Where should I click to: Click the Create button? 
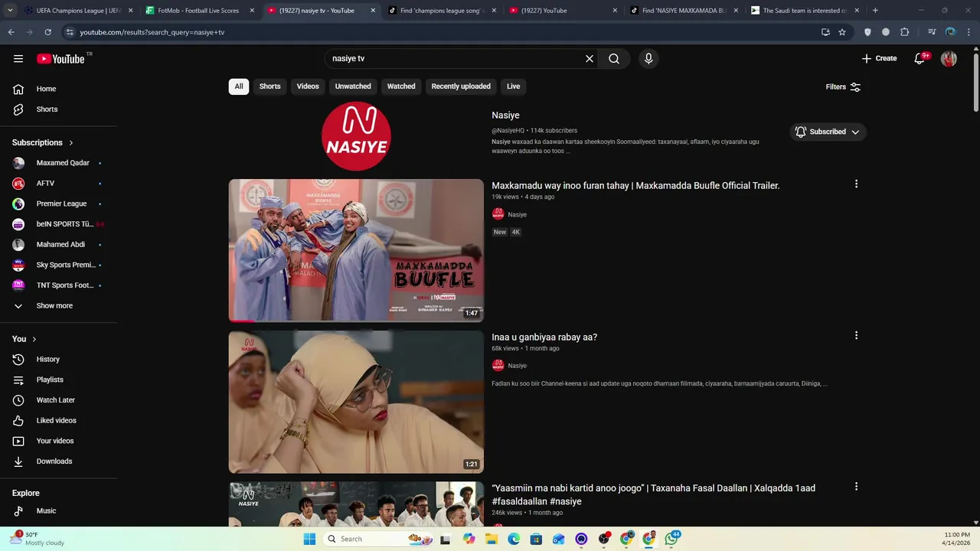tap(879, 59)
